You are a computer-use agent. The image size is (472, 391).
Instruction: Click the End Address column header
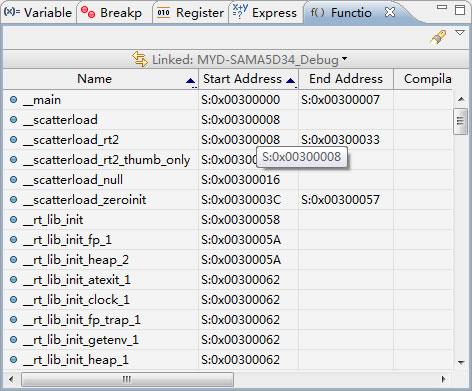(346, 79)
